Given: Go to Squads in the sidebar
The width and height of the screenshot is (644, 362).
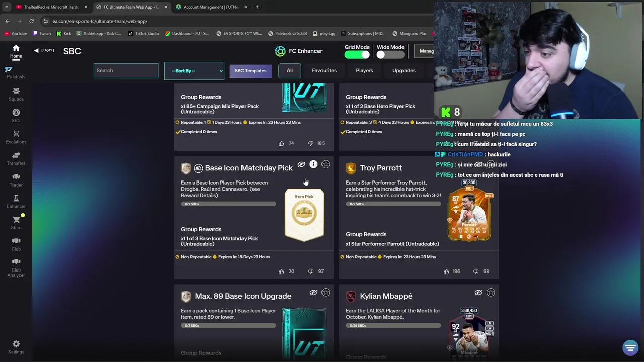Looking at the screenshot, I should coord(16,94).
